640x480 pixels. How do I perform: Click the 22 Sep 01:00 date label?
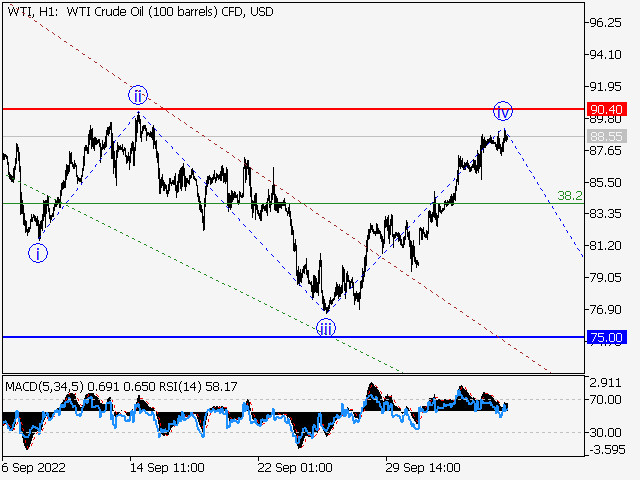[295, 467]
